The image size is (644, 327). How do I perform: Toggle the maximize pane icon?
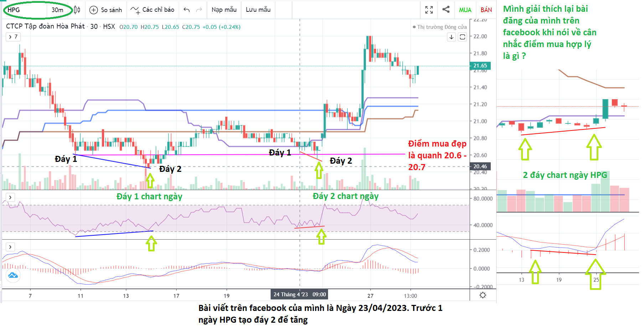pyautogui.click(x=462, y=37)
